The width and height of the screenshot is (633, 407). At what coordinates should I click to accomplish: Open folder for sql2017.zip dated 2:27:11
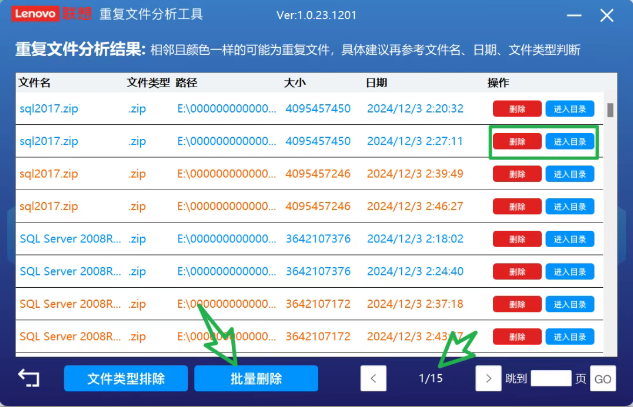click(x=570, y=142)
